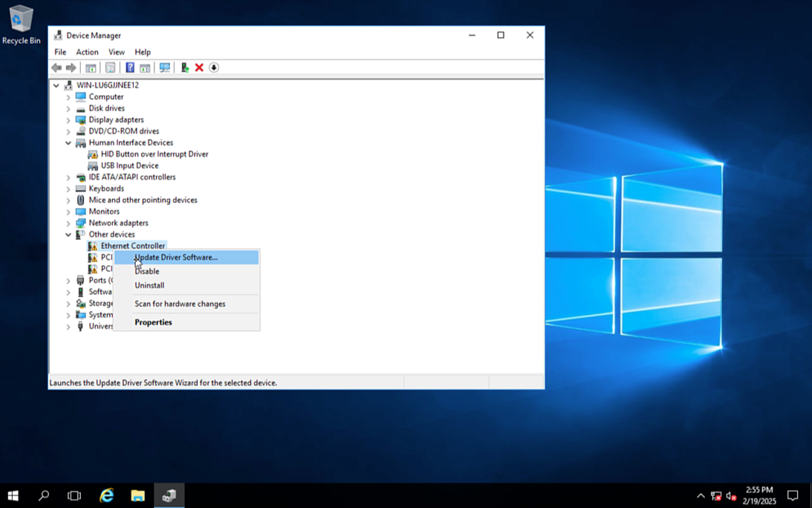The height and width of the screenshot is (508, 812).
Task: Collapse the Human Interface Devices node
Action: (68, 143)
